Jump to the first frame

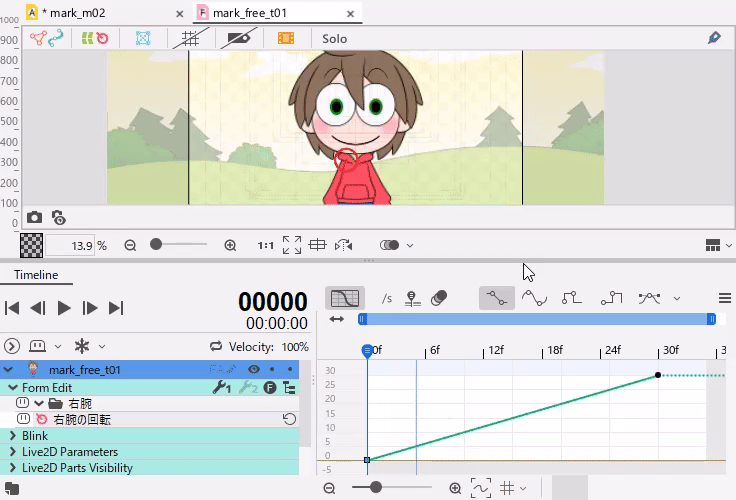coord(13,308)
